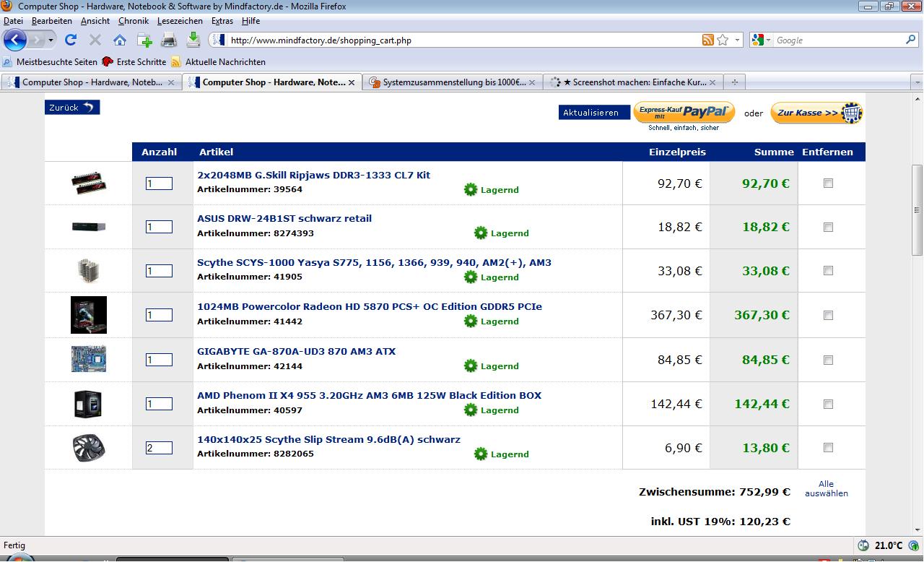The width and height of the screenshot is (924, 562).
Task: Pay with Express-Kauf PayPal button
Action: tap(684, 113)
